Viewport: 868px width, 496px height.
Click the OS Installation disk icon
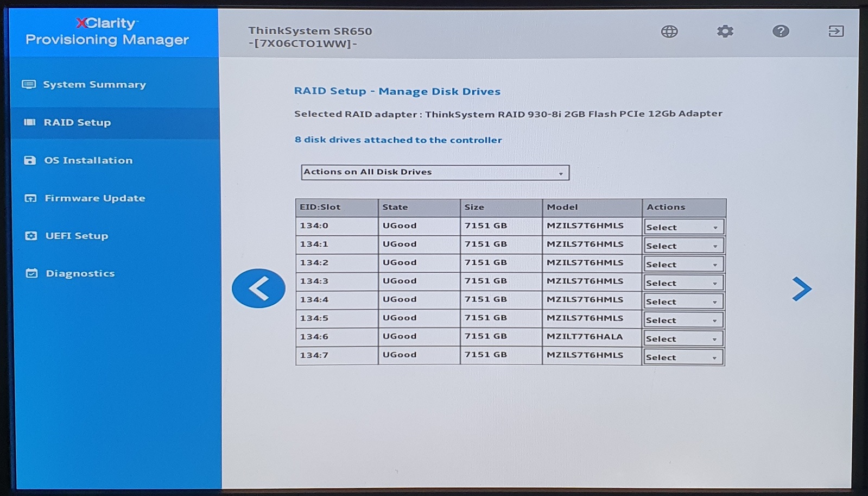pos(30,160)
